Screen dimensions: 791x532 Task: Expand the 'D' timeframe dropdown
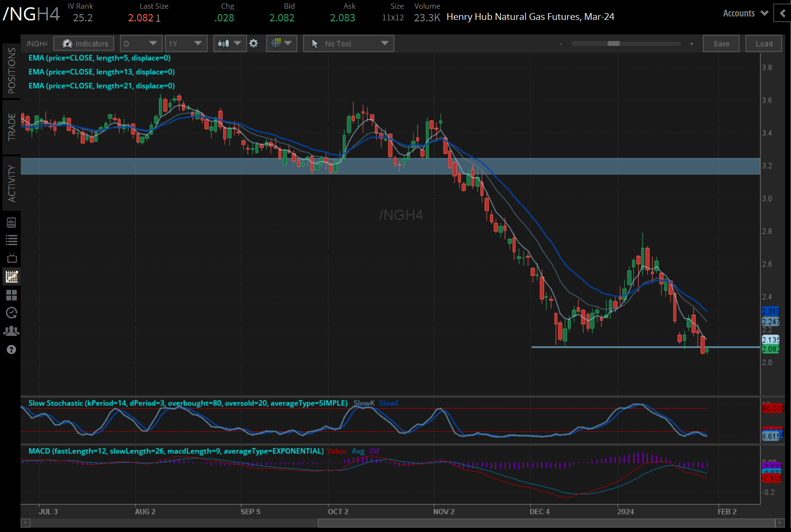[x=140, y=43]
